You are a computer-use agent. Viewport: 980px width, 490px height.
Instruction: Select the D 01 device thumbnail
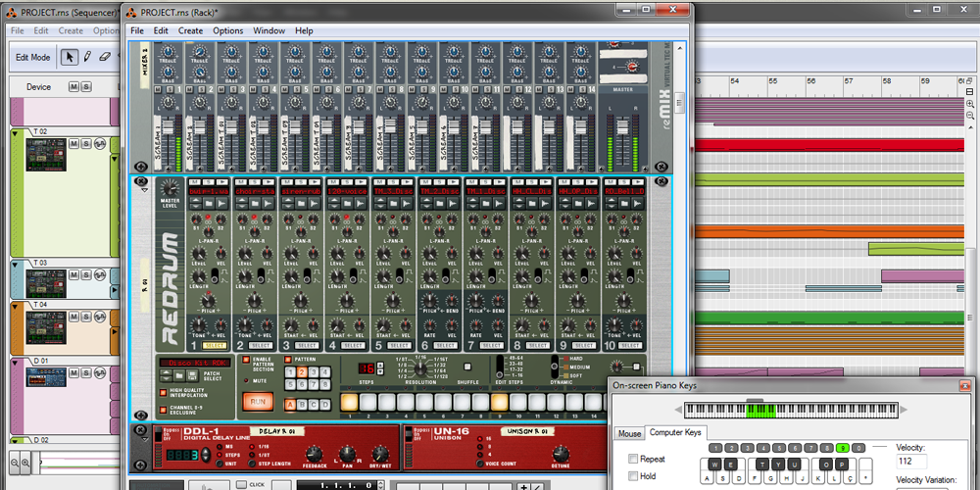[x=46, y=377]
